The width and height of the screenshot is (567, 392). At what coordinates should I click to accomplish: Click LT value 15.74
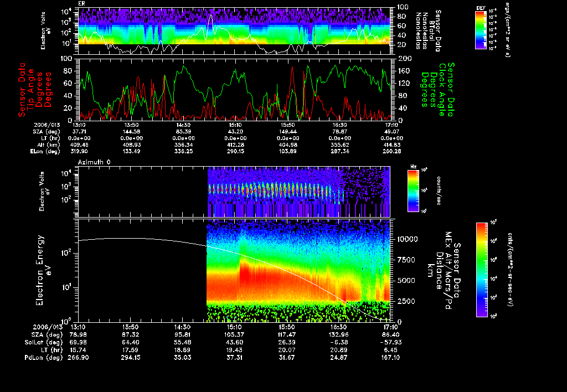(x=78, y=350)
